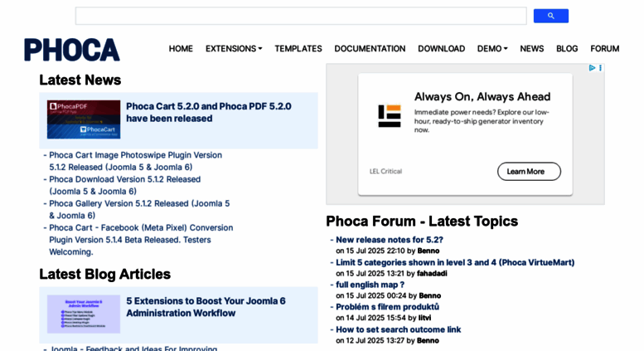Go to HOME in the navigation

tap(181, 48)
